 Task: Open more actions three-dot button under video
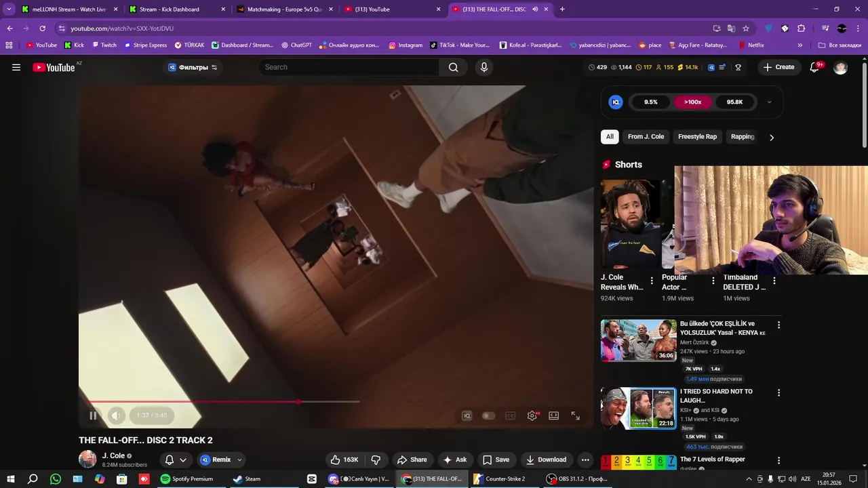pos(585,460)
